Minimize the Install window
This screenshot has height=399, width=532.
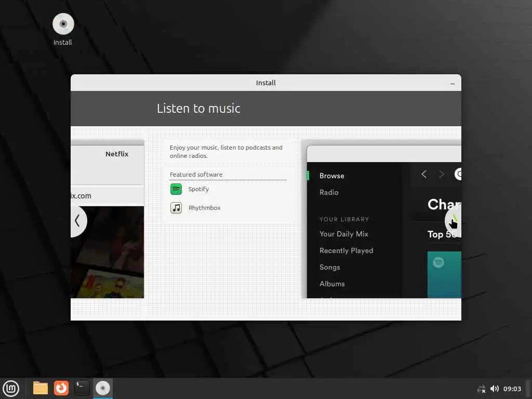tap(453, 84)
